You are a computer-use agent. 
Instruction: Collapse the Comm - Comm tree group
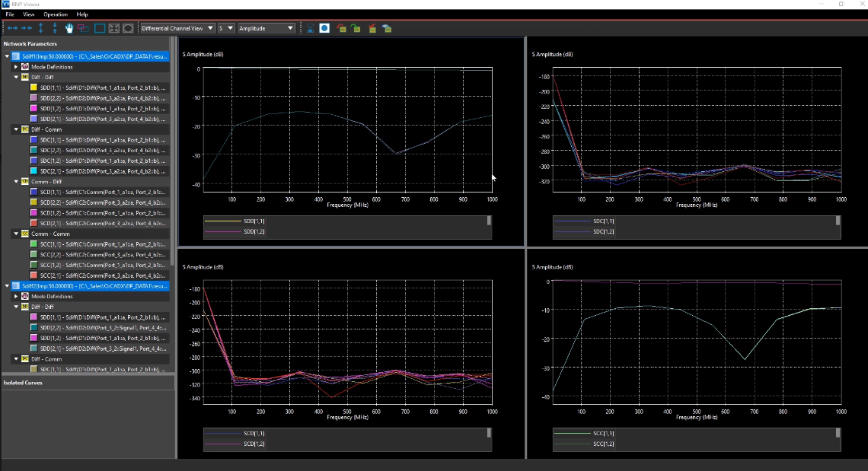15,234
